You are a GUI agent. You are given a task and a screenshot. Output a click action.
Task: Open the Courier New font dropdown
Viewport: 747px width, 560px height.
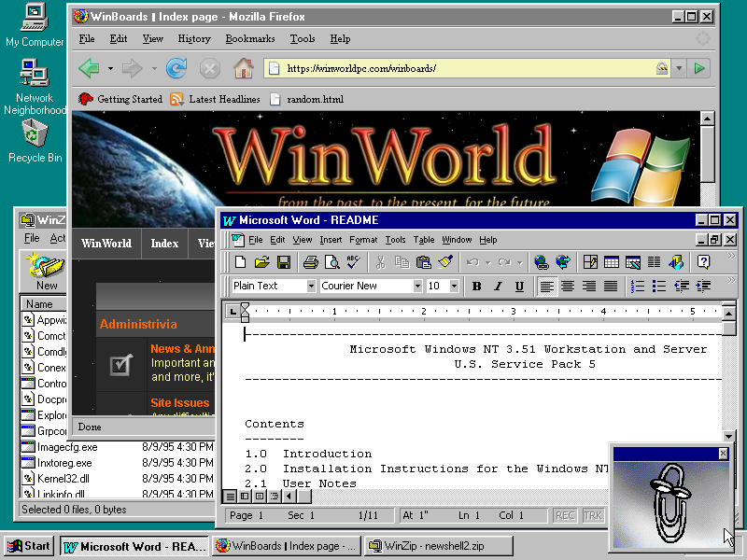coord(417,286)
